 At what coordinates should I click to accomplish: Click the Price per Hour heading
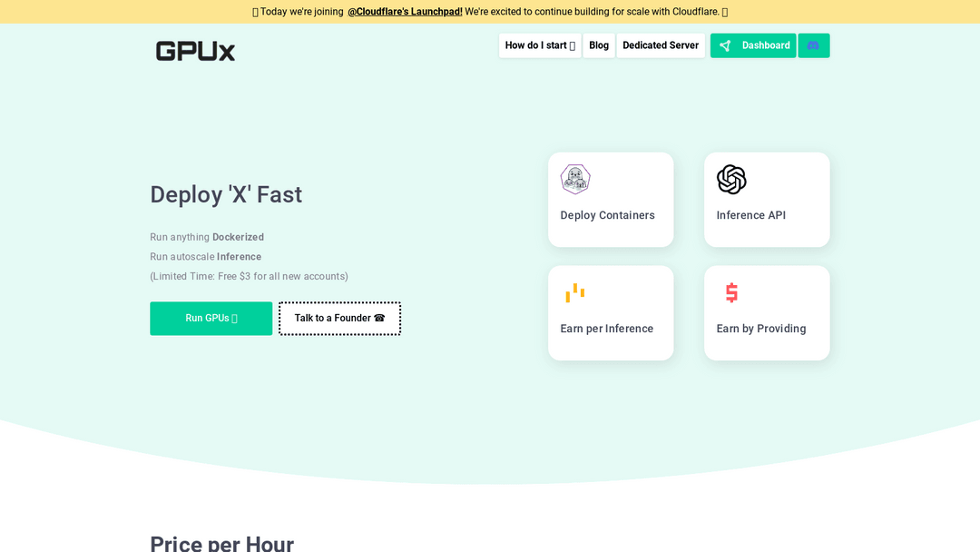(x=222, y=543)
